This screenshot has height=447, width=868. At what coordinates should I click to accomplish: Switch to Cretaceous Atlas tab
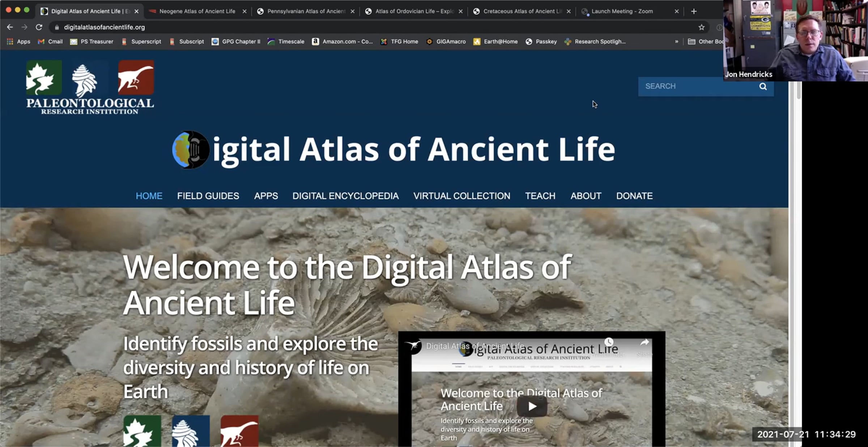pos(522,11)
